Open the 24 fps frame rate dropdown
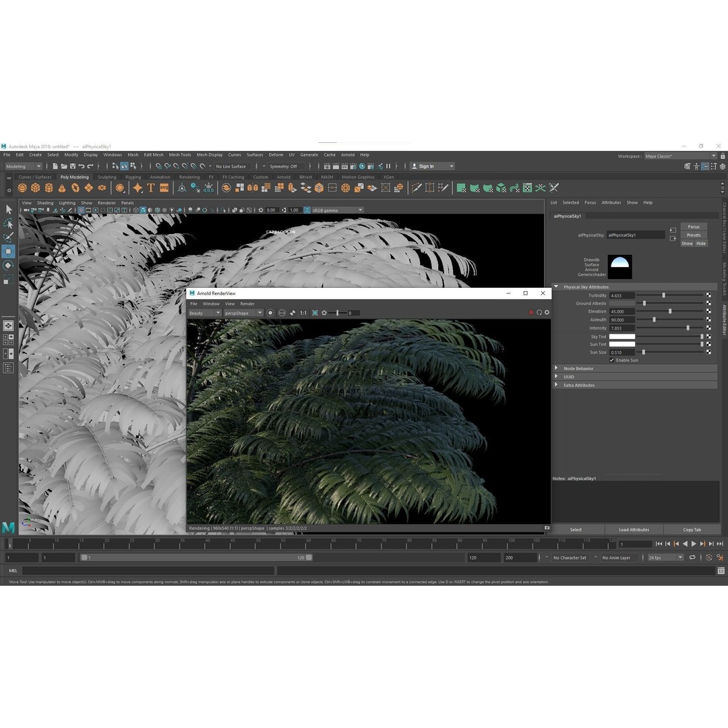728x728 pixels. click(666, 557)
